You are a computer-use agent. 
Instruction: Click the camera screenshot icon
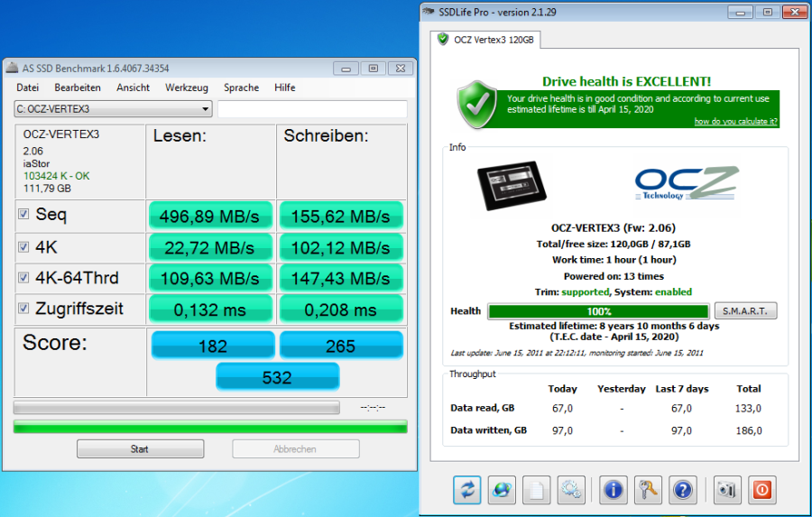tap(727, 490)
